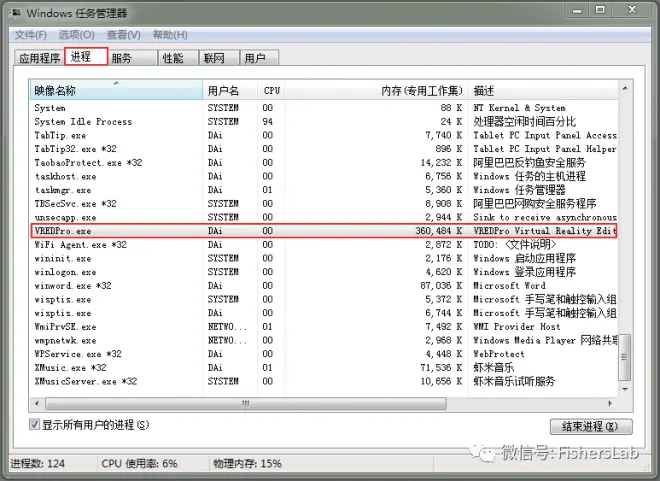The width and height of the screenshot is (660, 481).
Task: Click the 虾米音乐试听服务 description
Action: pyautogui.click(x=514, y=381)
